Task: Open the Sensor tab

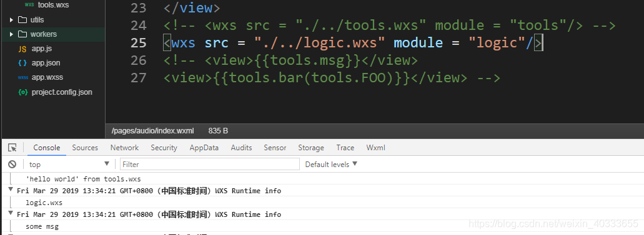Action: pos(275,148)
